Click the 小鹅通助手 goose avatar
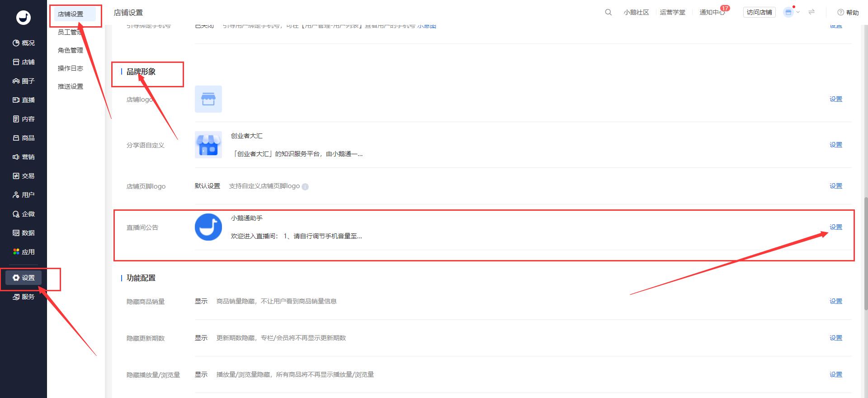The width and height of the screenshot is (868, 398). click(x=208, y=227)
